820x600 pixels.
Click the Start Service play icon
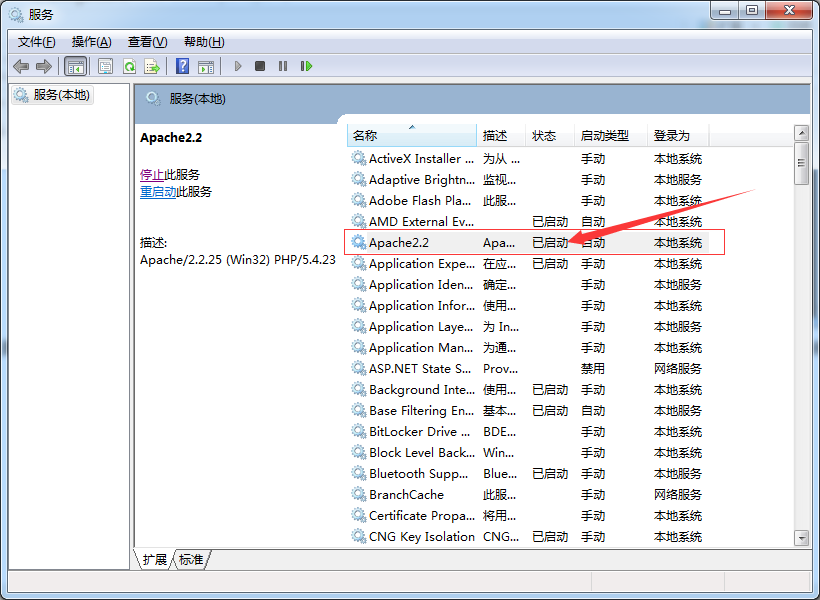click(238, 66)
